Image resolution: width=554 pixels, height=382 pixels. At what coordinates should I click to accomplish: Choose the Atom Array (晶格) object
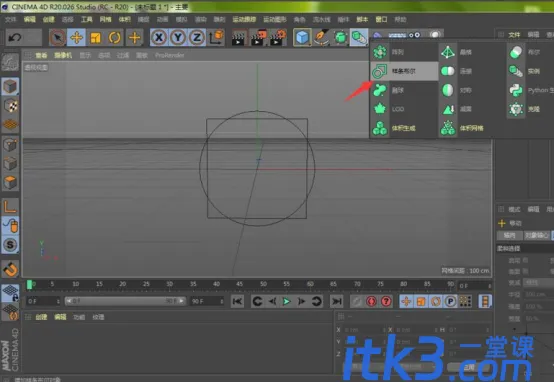point(472,52)
